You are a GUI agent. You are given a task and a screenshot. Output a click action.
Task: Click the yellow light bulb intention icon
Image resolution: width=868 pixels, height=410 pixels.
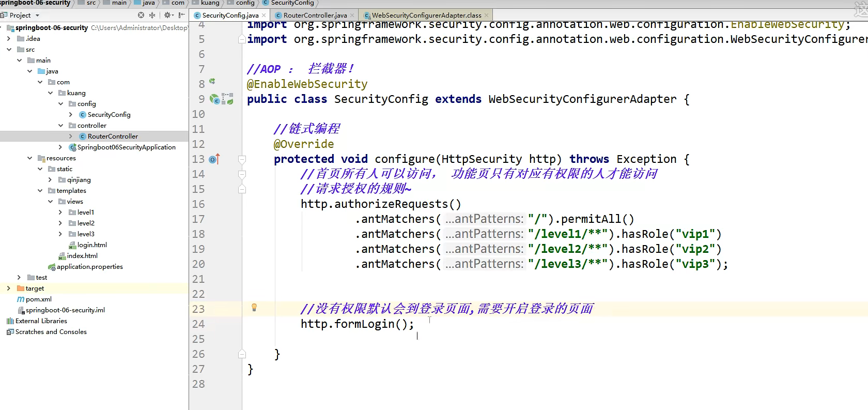pos(254,308)
